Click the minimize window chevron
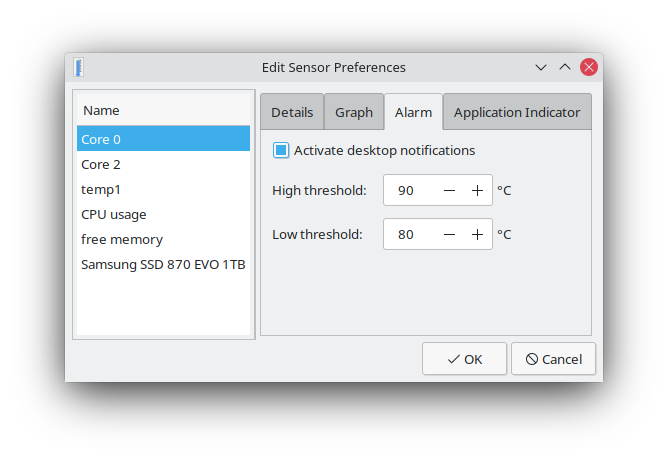Viewport: 668px width, 459px height. [x=541, y=67]
